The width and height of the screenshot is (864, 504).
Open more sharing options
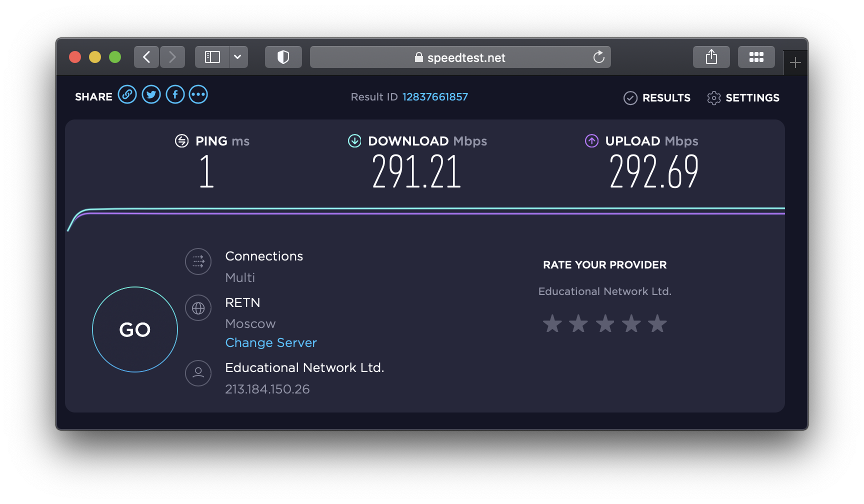(x=198, y=94)
